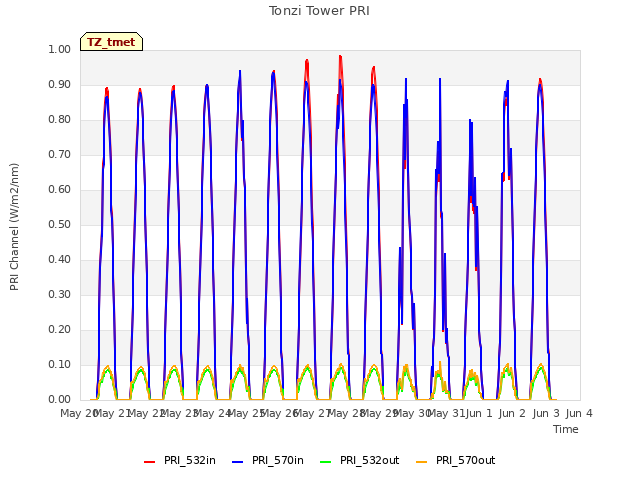Click the 1.00 y-axis tick label
The width and height of the screenshot is (640, 480).
[60, 49]
